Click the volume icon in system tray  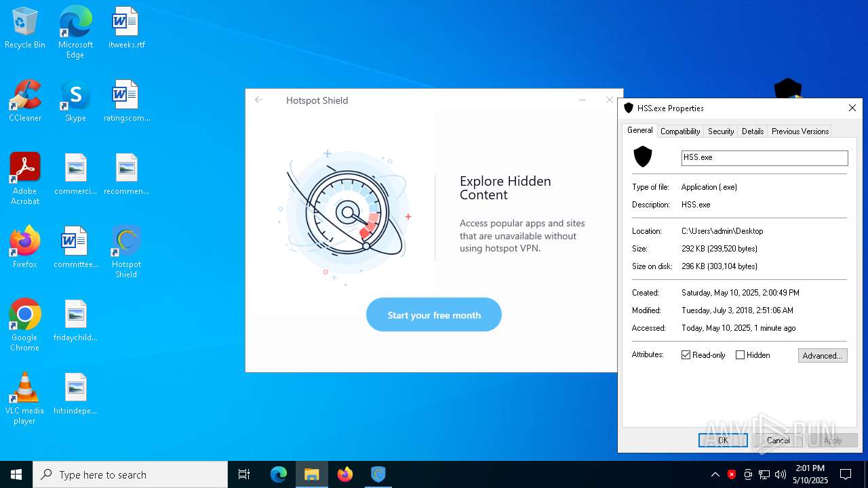click(x=781, y=474)
